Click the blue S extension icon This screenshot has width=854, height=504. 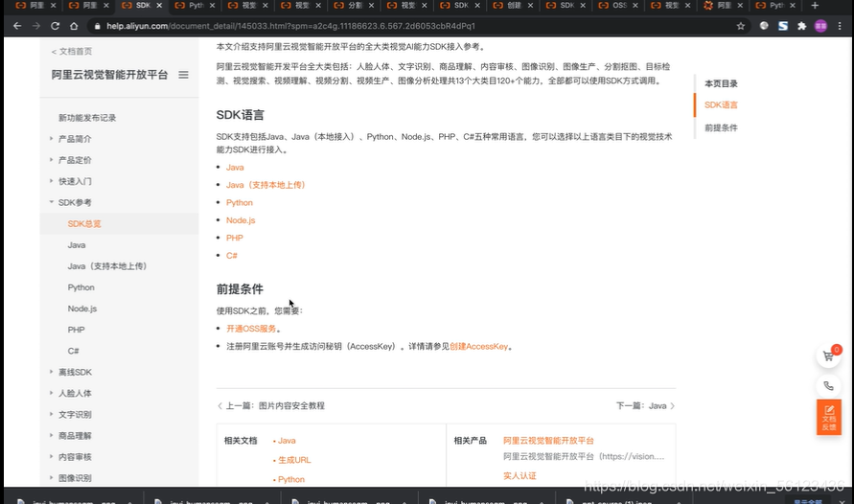pos(783,26)
